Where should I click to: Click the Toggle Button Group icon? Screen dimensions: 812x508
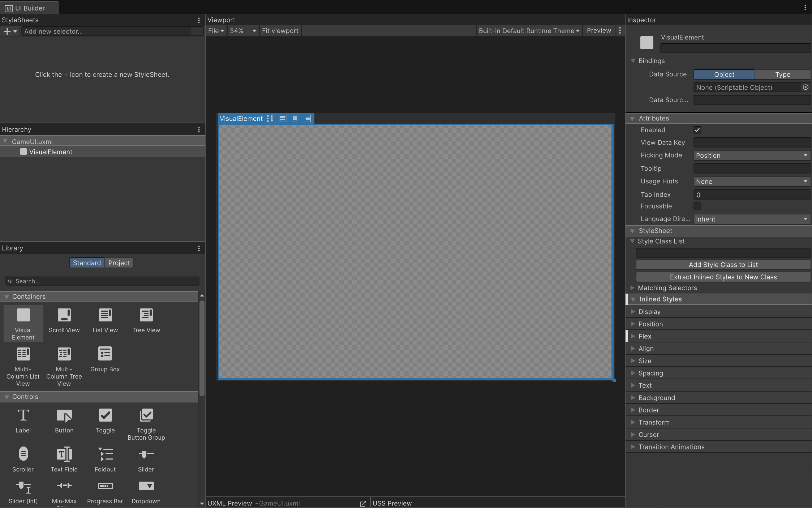pos(146,415)
